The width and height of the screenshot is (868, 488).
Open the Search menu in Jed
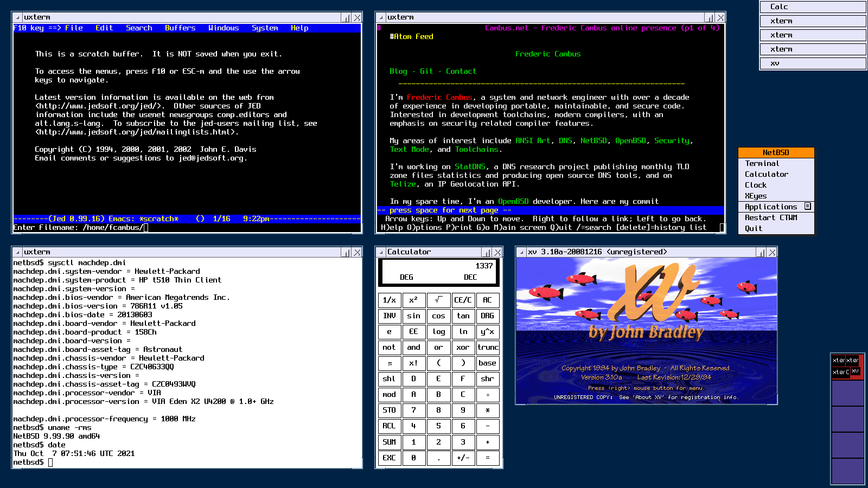click(x=139, y=28)
